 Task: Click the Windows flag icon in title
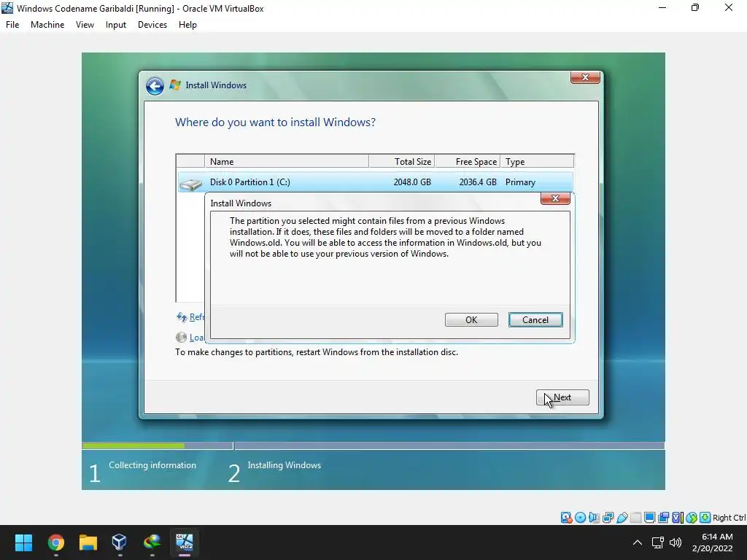tap(175, 85)
